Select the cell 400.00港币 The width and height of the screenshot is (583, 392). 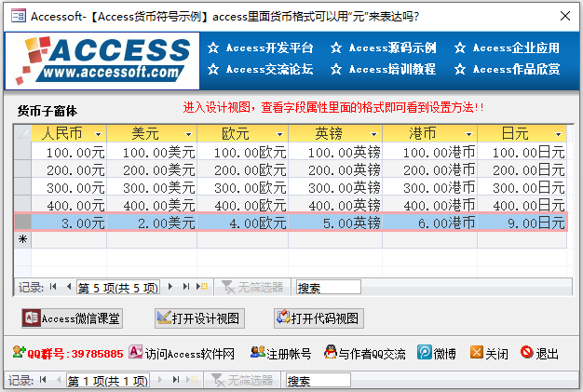coord(430,205)
